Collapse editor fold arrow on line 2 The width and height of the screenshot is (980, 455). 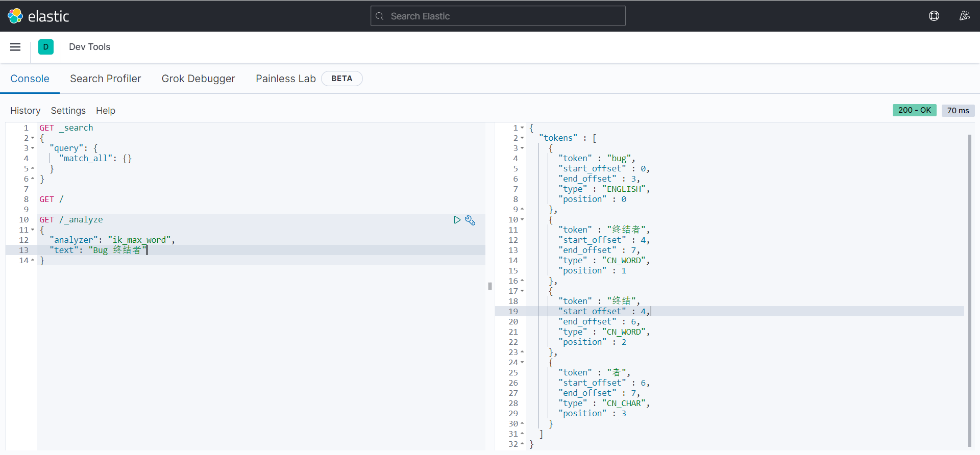click(33, 138)
